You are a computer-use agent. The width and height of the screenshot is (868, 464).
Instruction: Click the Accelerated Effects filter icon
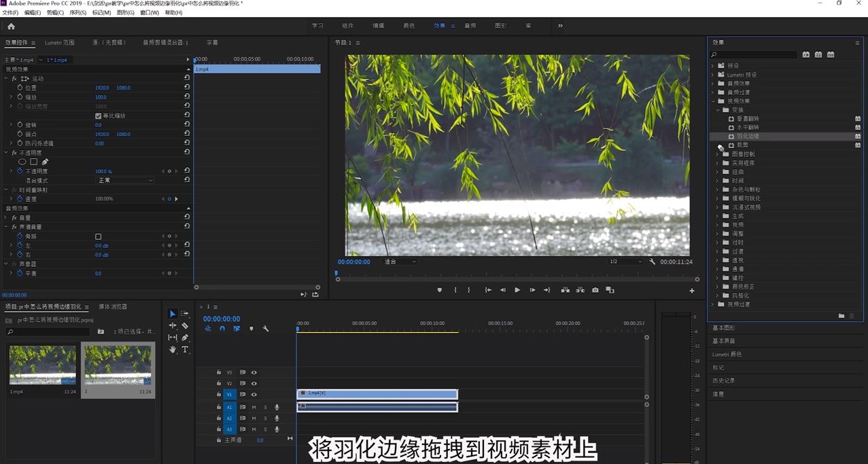click(805, 54)
